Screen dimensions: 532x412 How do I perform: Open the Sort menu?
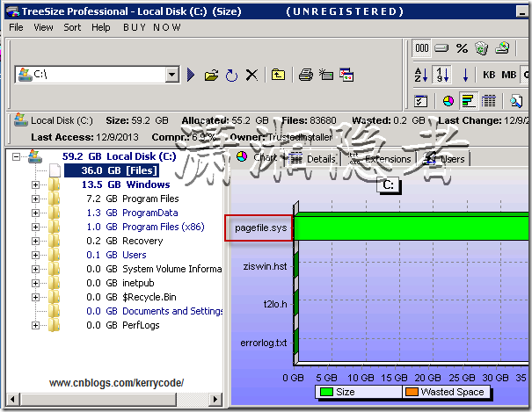tap(72, 27)
